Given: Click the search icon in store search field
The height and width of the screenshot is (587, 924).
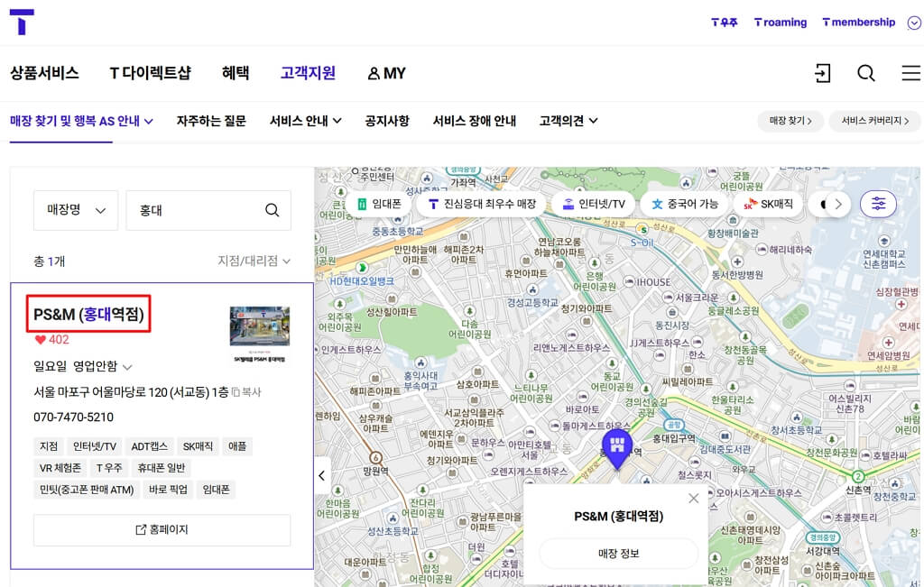Looking at the screenshot, I should click(x=272, y=210).
